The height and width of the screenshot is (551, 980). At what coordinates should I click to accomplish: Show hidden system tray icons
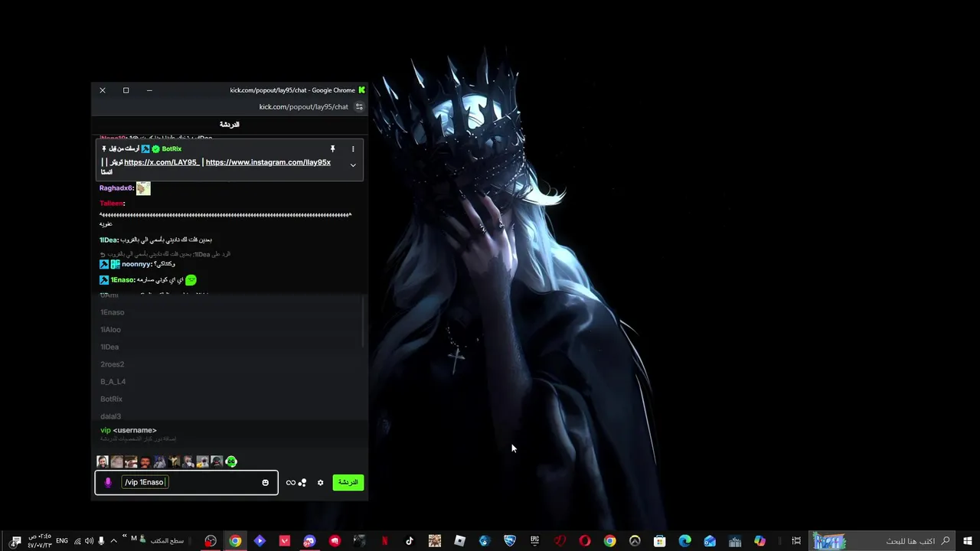113,541
